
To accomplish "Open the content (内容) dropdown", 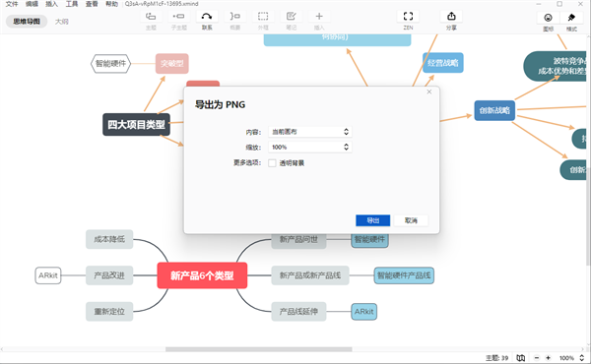I will [310, 132].
